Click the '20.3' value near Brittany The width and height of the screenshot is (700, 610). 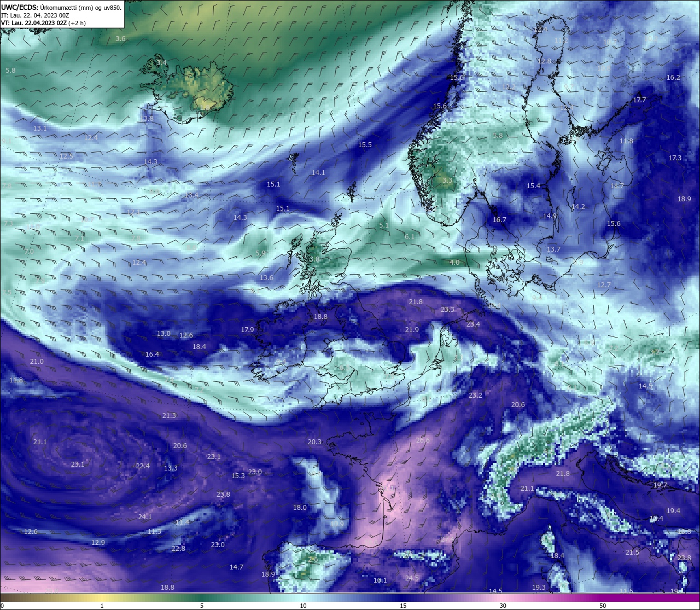point(314,442)
